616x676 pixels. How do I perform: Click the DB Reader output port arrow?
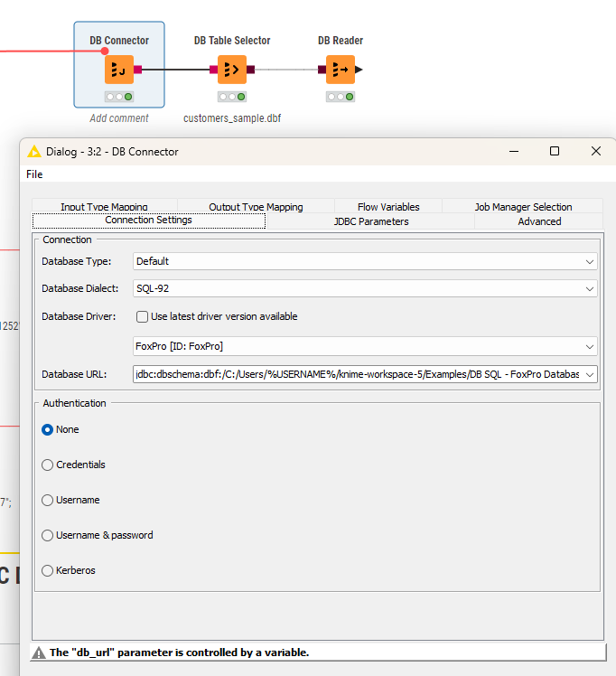coord(359,70)
